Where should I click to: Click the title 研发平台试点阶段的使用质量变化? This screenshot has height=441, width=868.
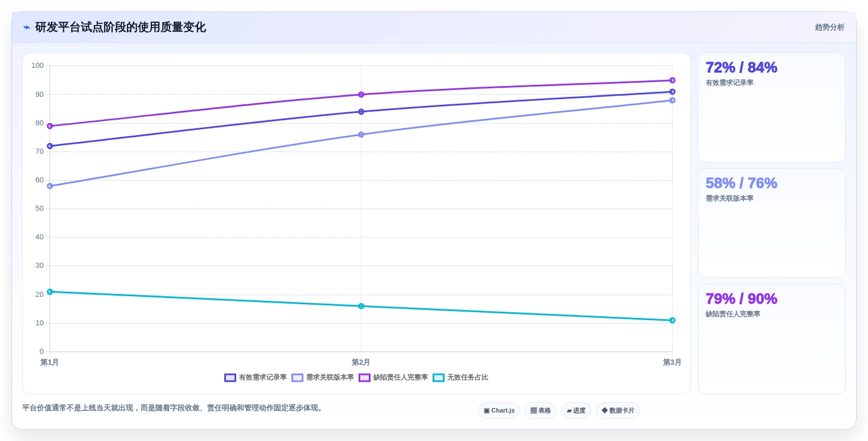pos(121,27)
